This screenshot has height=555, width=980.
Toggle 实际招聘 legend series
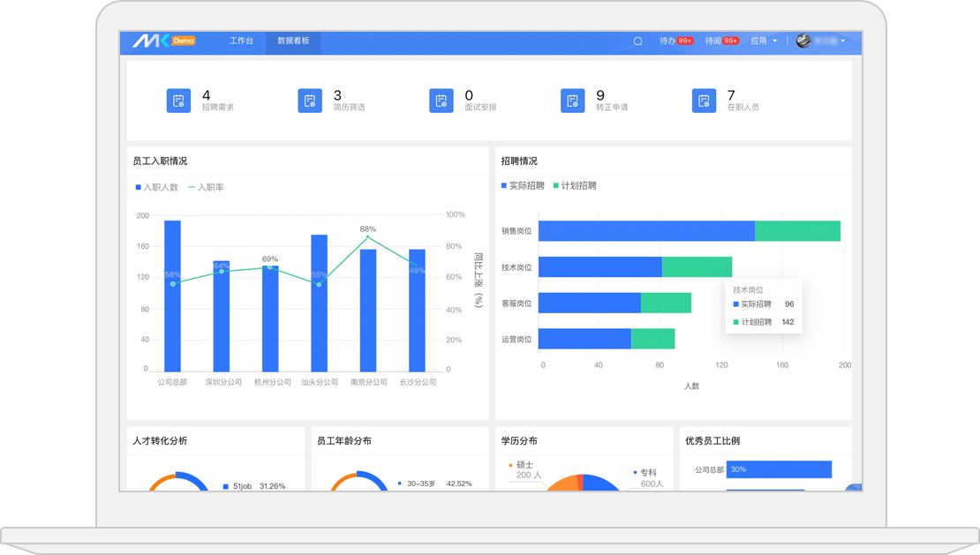523,186
